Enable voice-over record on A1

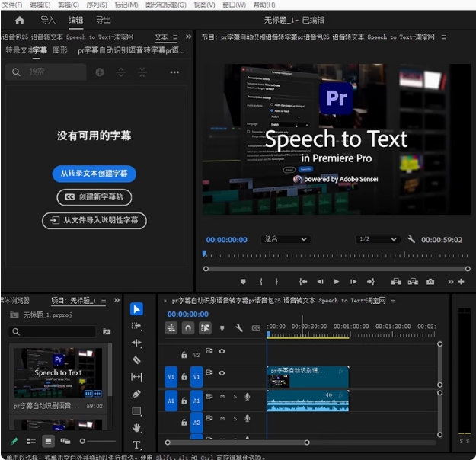pyautogui.click(x=248, y=397)
